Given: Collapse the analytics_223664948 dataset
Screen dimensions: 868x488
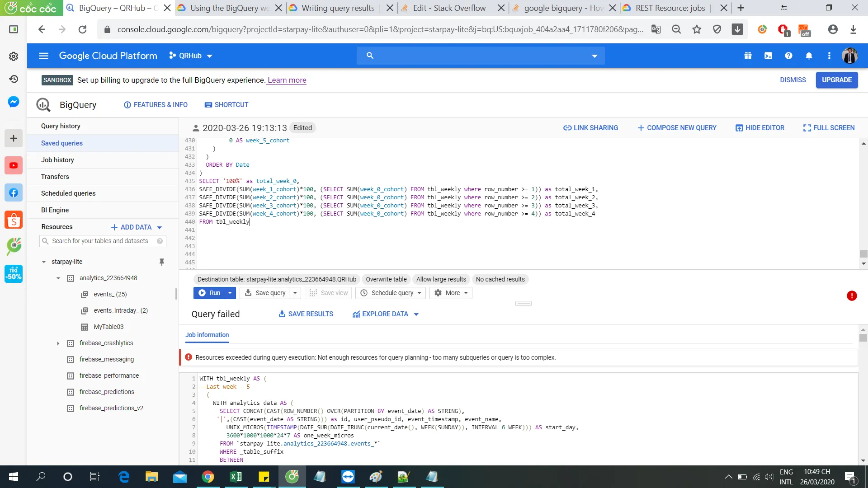Looking at the screenshot, I should (58, 278).
